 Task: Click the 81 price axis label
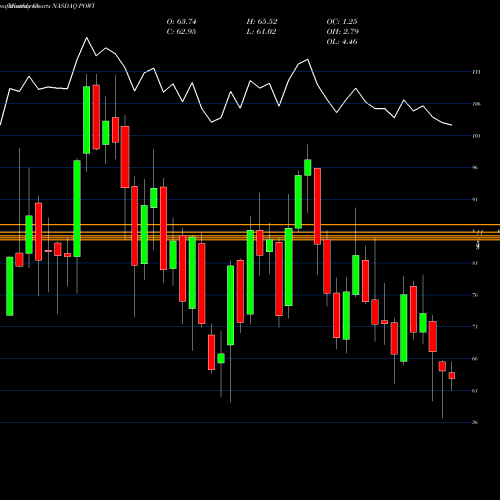[x=475, y=263]
